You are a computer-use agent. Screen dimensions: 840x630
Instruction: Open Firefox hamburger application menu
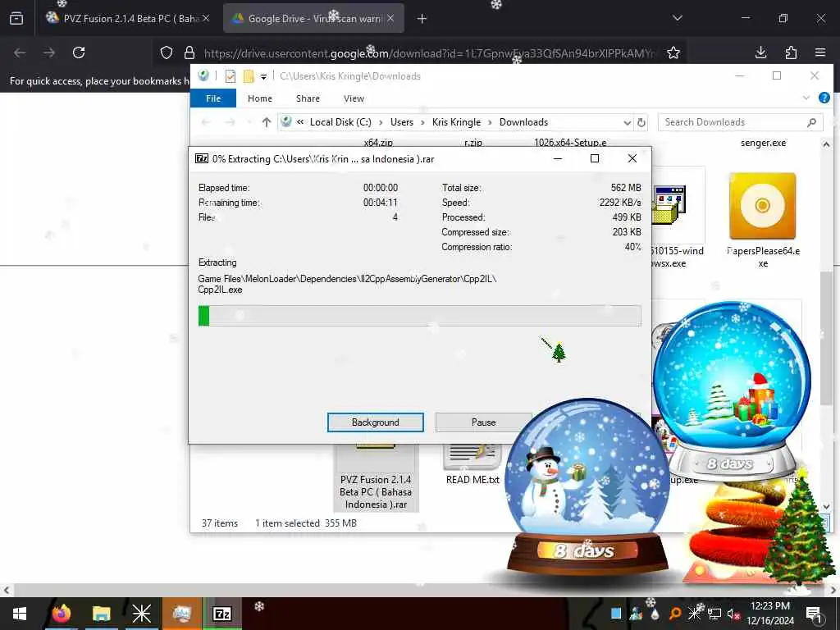pos(820,52)
